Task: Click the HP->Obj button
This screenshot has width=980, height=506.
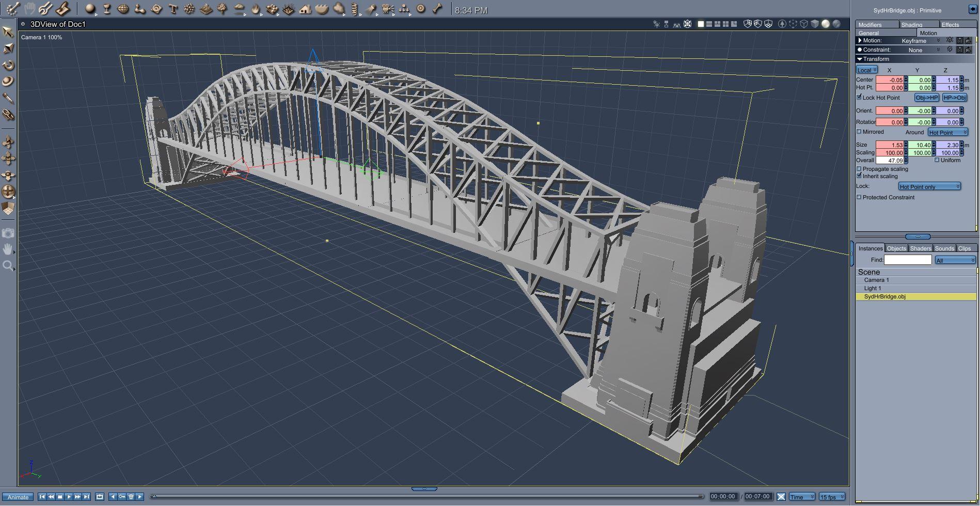Action: pos(955,98)
